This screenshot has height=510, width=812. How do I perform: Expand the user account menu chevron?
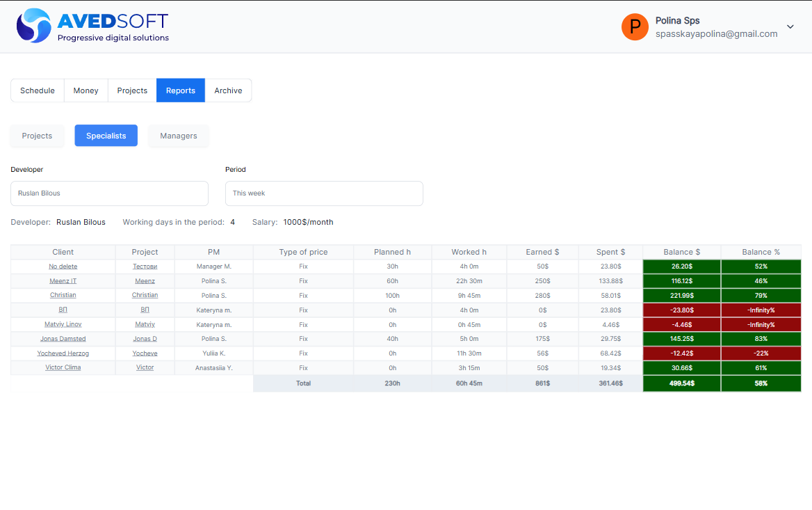(x=790, y=27)
